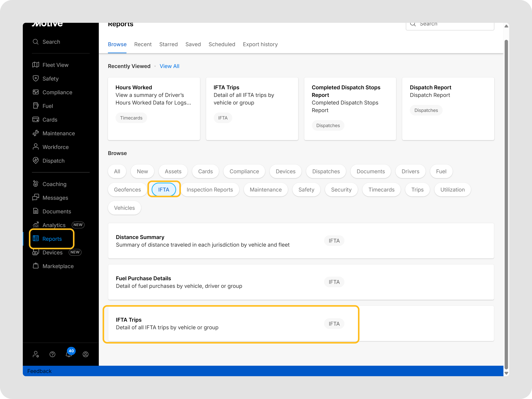Click the Safety shield icon
Screen dimensions: 532x399
coord(36,79)
